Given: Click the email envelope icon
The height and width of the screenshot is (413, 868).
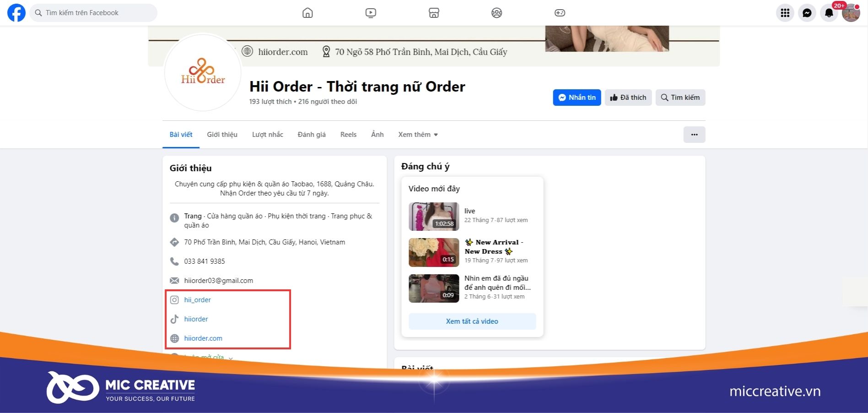Looking at the screenshot, I should pyautogui.click(x=174, y=281).
